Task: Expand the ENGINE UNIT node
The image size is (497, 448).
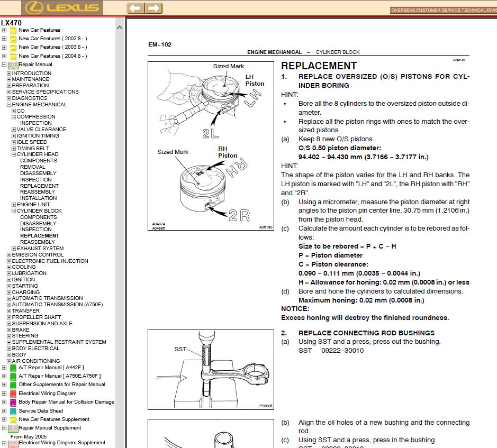Action: [14, 205]
